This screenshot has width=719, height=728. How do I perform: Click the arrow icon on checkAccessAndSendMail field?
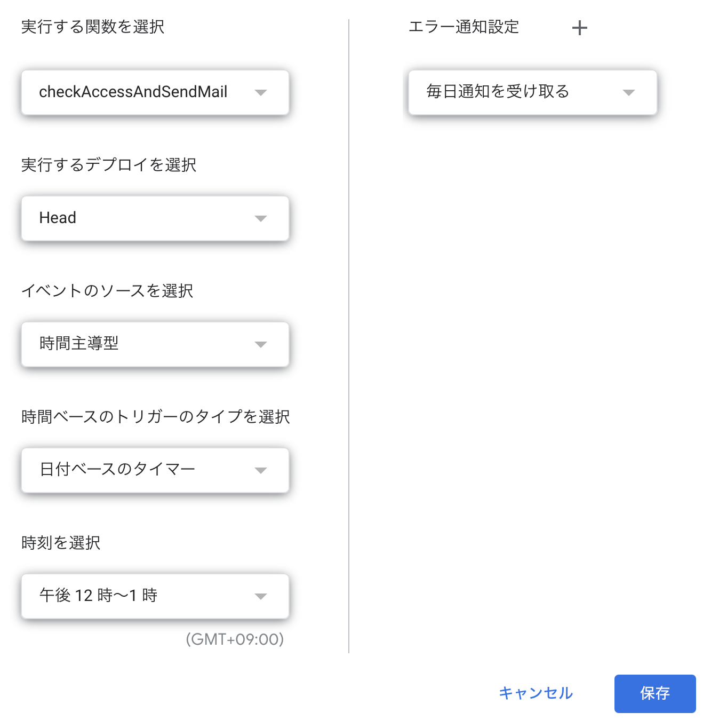click(260, 93)
